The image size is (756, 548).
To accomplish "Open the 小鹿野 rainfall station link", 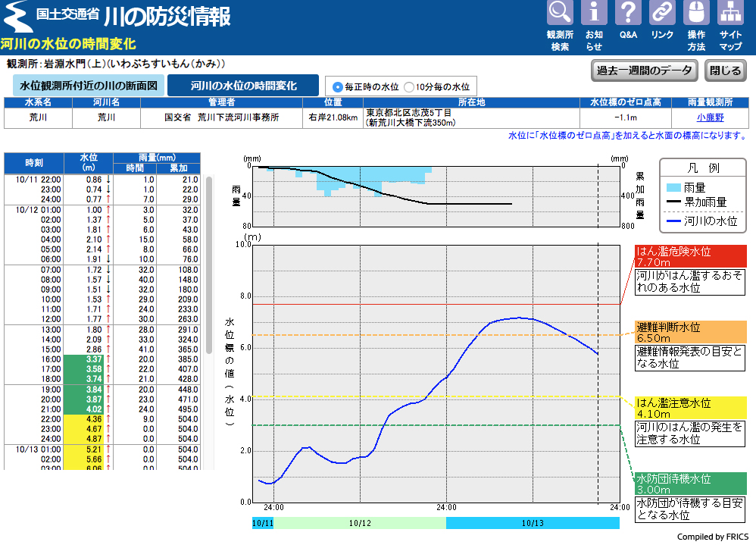I will point(710,117).
